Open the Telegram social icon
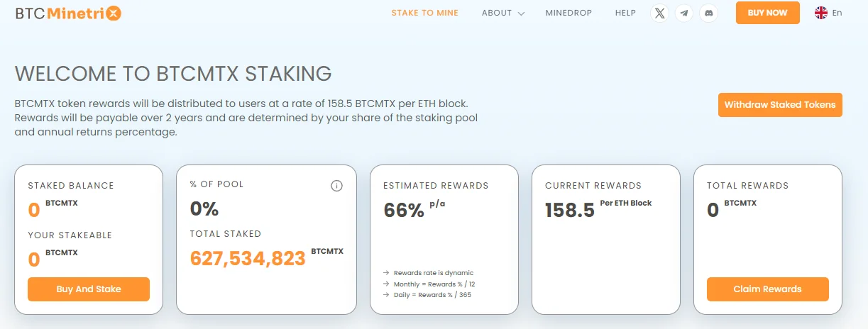868x329 pixels. 683,13
